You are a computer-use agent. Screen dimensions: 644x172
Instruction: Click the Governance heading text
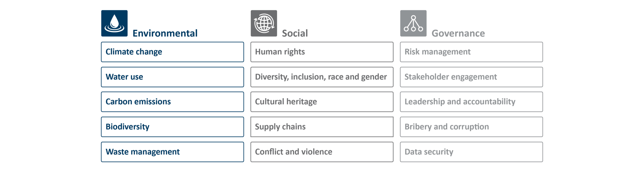[458, 33]
